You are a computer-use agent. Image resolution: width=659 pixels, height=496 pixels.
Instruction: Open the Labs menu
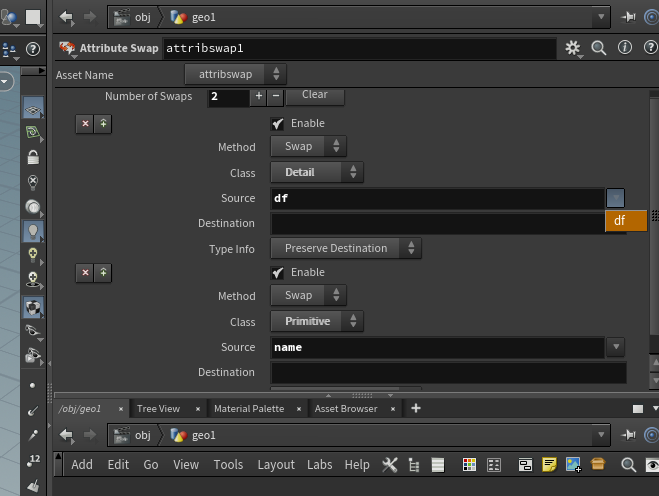coord(319,465)
